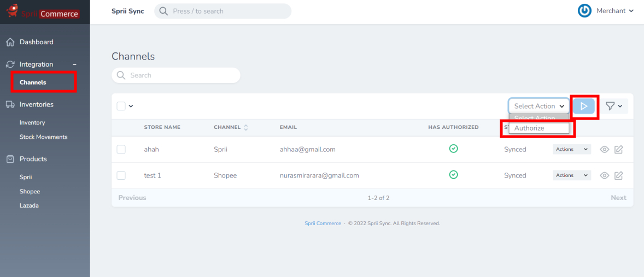This screenshot has width=644, height=277.
Task: Open Shopee products in the sidebar
Action: click(30, 192)
